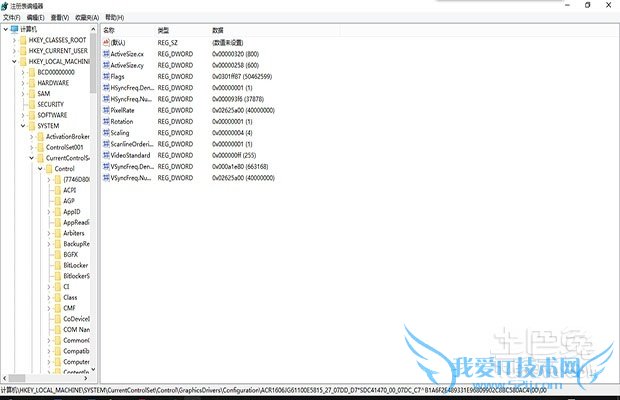Click the 0x000000ff (255) data cell
Screen dimensions: 620x400
[x=234, y=155]
